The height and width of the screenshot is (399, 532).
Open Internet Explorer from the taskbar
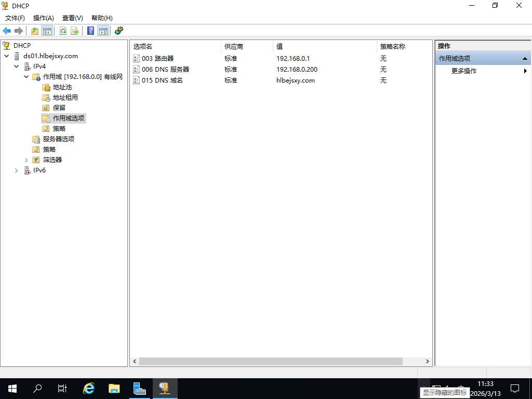[89, 388]
